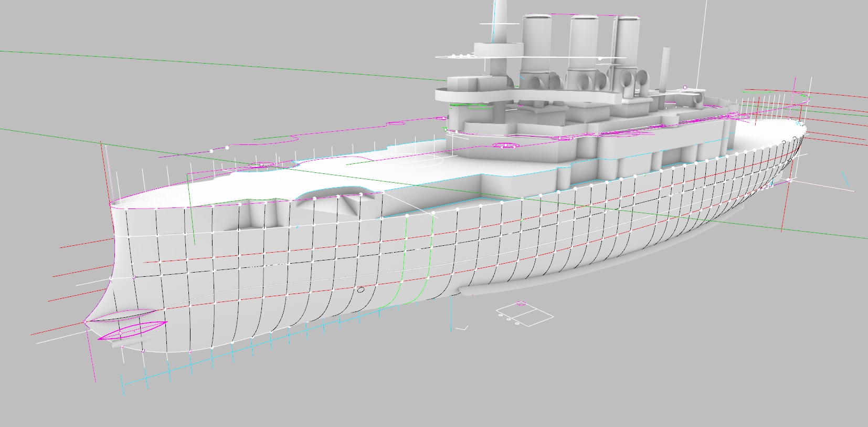Click the white rectangle outline below the hull
This screenshot has width=868, height=427.
point(524,314)
